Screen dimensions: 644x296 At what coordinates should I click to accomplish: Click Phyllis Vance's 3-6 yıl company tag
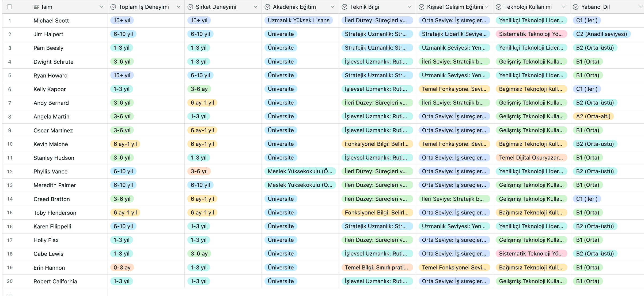[x=199, y=171]
